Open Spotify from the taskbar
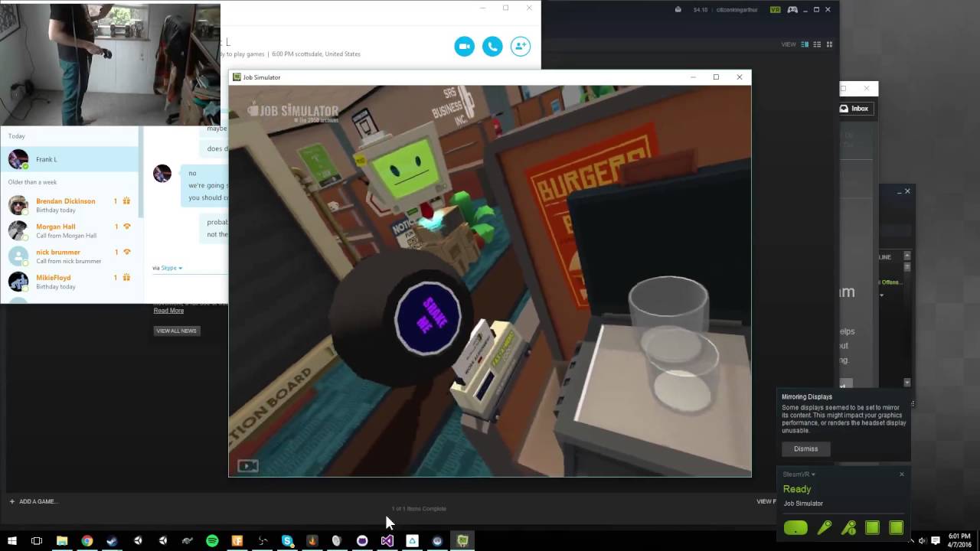This screenshot has height=551, width=980. tap(212, 540)
